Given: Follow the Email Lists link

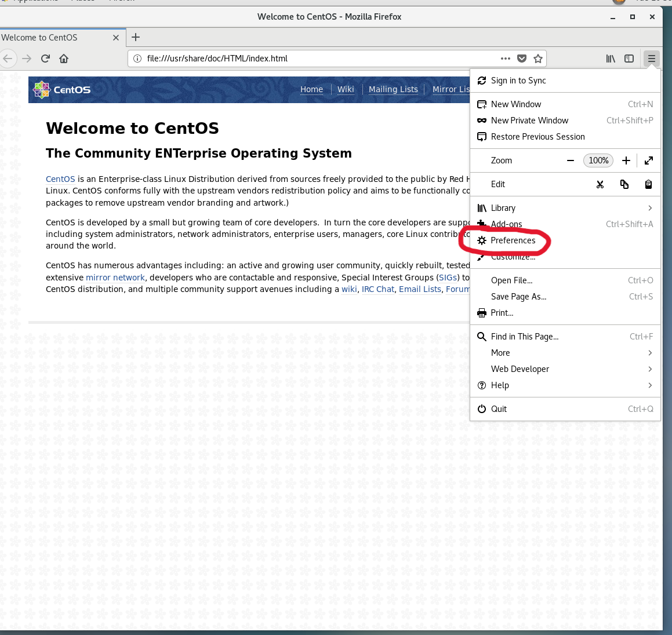Looking at the screenshot, I should (420, 289).
